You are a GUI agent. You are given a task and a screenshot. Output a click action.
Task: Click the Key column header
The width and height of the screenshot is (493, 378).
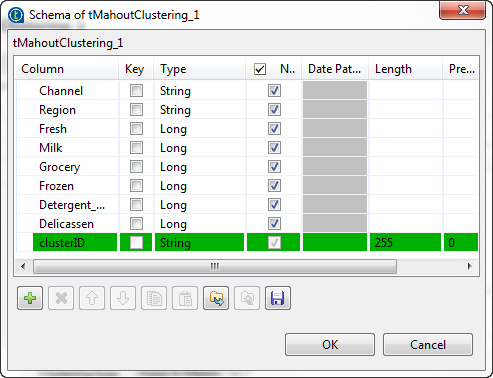[x=136, y=69]
